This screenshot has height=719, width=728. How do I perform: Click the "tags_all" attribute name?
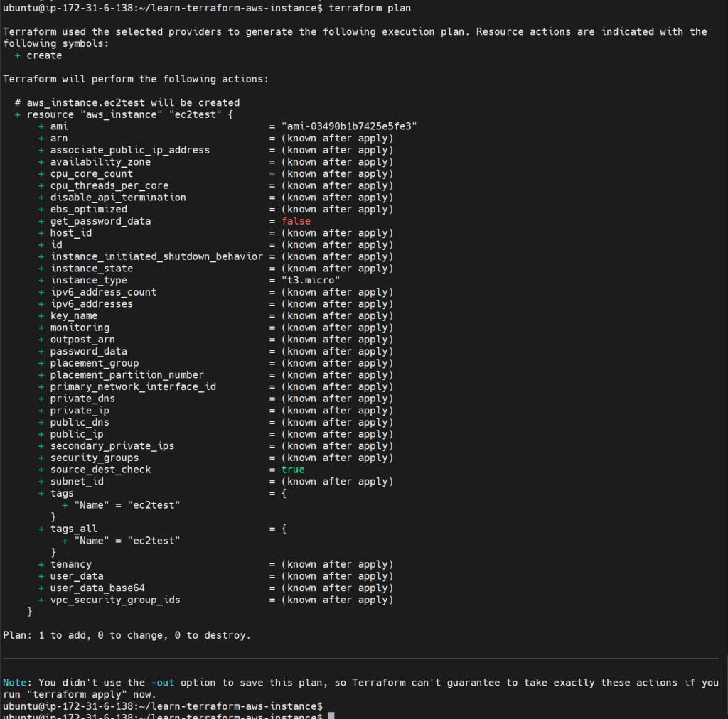tap(74, 529)
